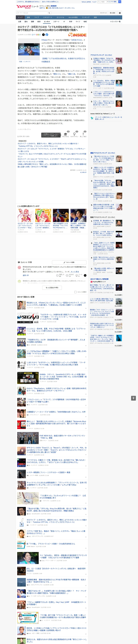This screenshot has width=138, height=644.
Task: Switch to the ライブ tab
Action: [x=37, y=17]
